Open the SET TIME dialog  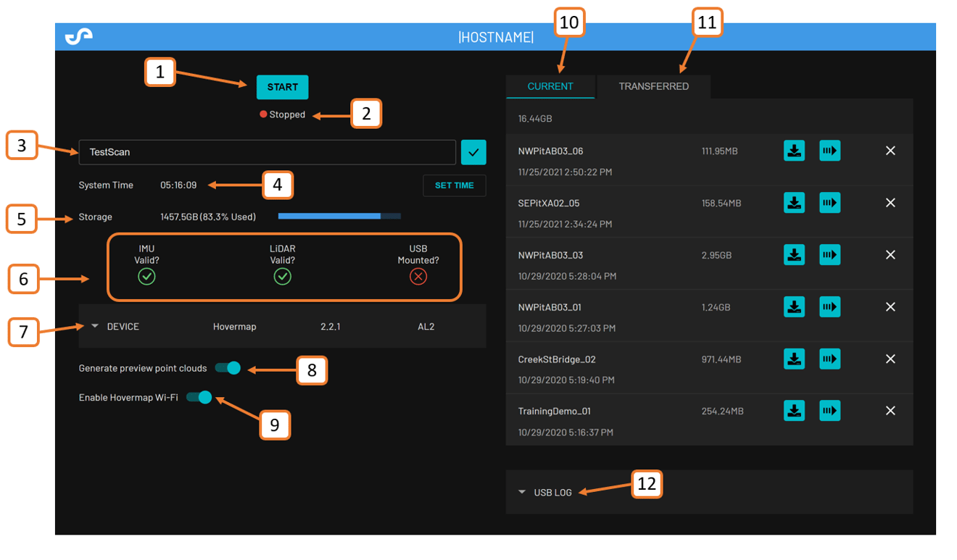(x=454, y=185)
